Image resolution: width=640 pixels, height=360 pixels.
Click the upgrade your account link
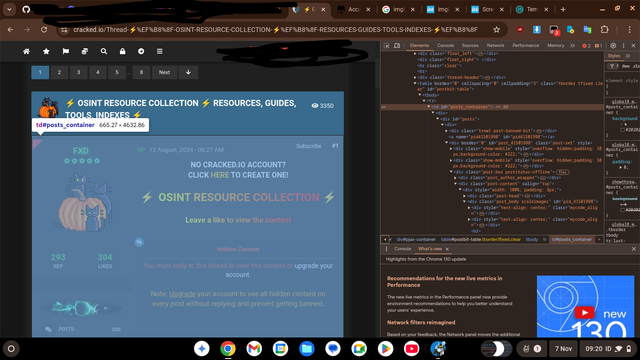279,270
